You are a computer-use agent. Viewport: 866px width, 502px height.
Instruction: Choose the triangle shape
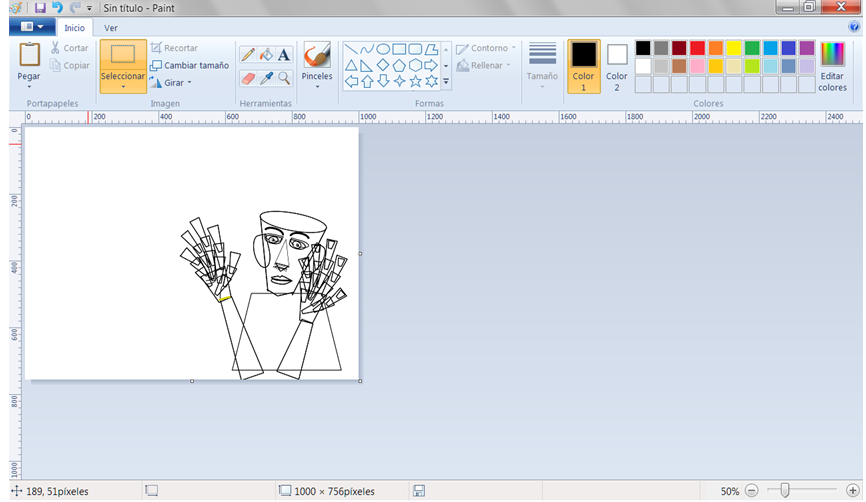351,66
